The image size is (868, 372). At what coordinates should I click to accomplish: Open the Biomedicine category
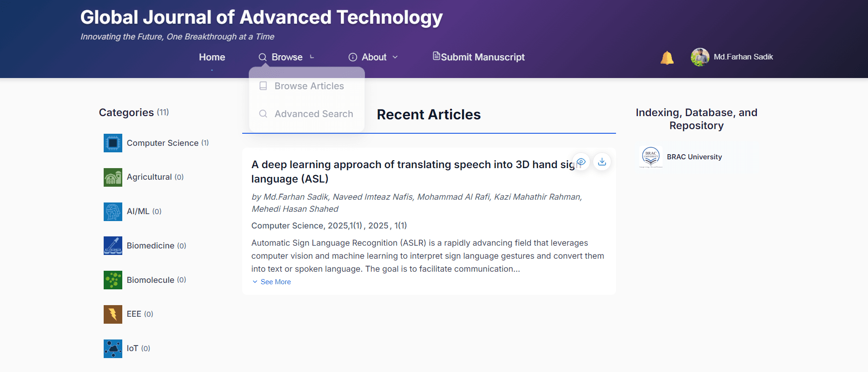151,246
